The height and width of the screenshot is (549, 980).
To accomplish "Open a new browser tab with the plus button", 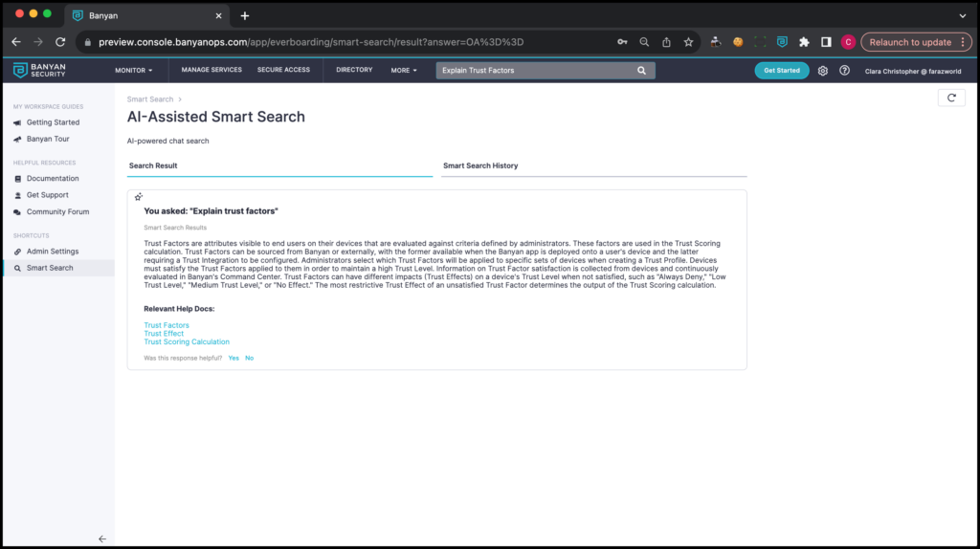I will pyautogui.click(x=245, y=15).
